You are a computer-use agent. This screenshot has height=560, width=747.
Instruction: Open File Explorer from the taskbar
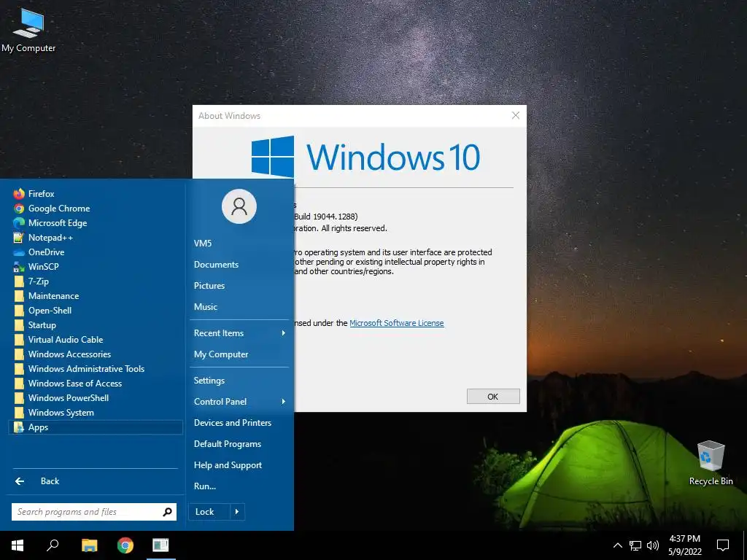pos(89,545)
